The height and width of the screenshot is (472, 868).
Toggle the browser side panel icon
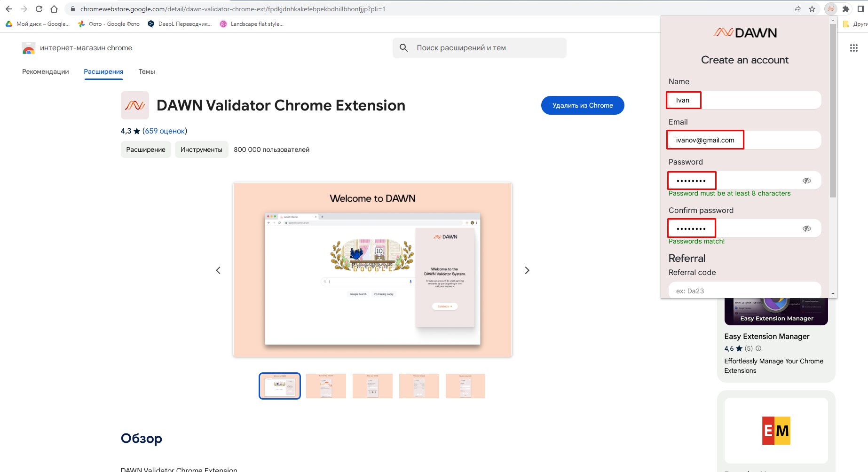coord(861,9)
